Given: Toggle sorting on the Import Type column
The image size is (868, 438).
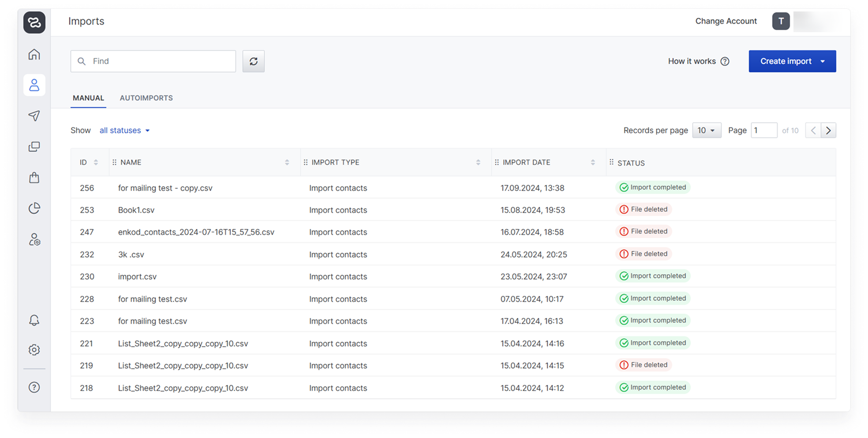Looking at the screenshot, I should tap(478, 163).
